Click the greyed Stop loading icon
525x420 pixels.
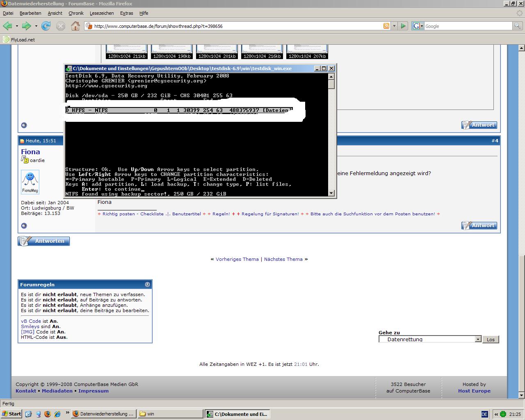[x=61, y=26]
